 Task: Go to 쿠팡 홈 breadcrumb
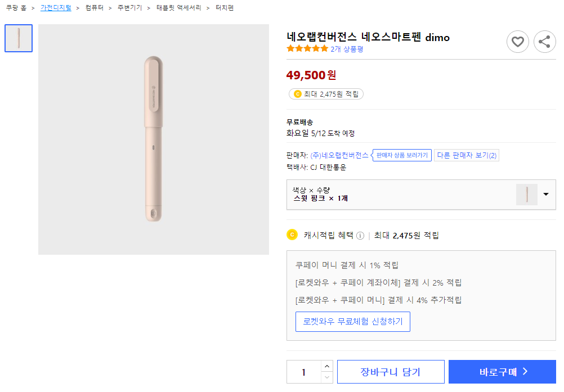[x=16, y=8]
